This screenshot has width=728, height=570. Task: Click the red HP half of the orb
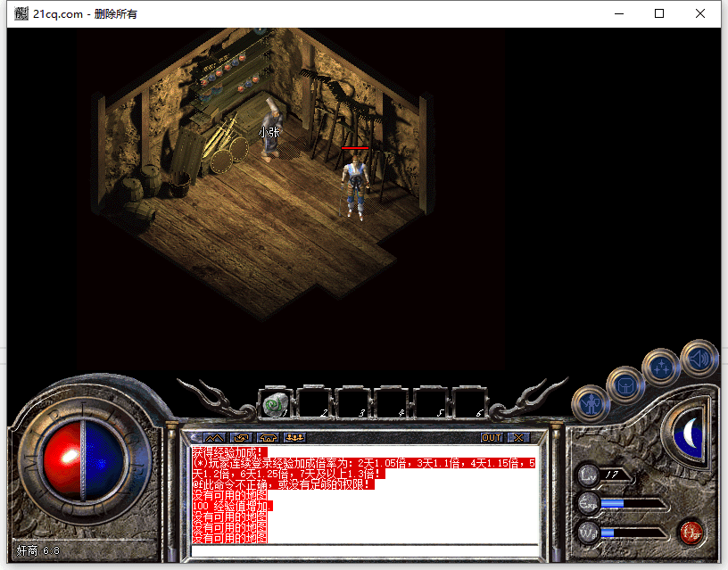pos(62,461)
